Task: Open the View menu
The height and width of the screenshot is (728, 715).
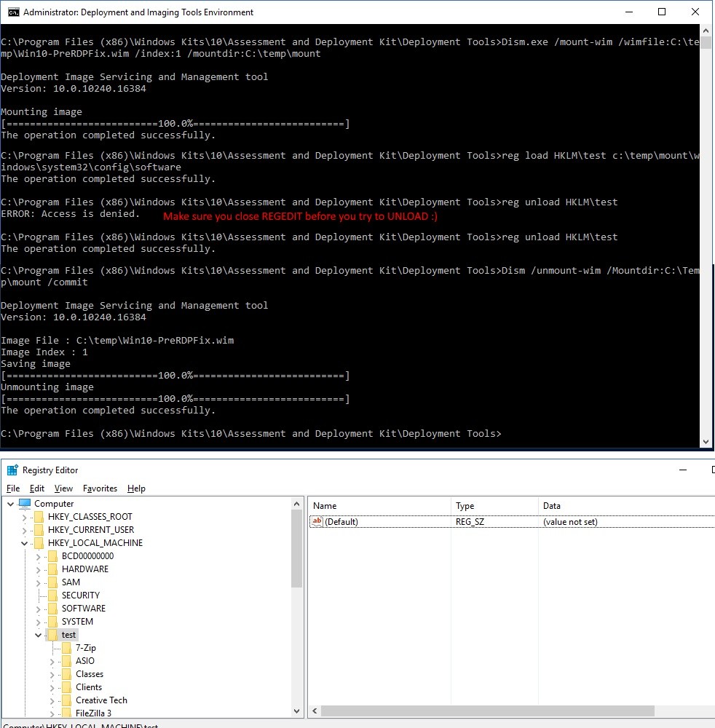Action: point(63,488)
